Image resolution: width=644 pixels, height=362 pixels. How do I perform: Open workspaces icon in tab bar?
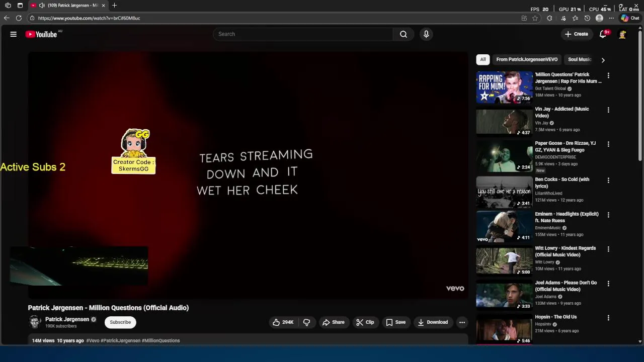click(8, 6)
